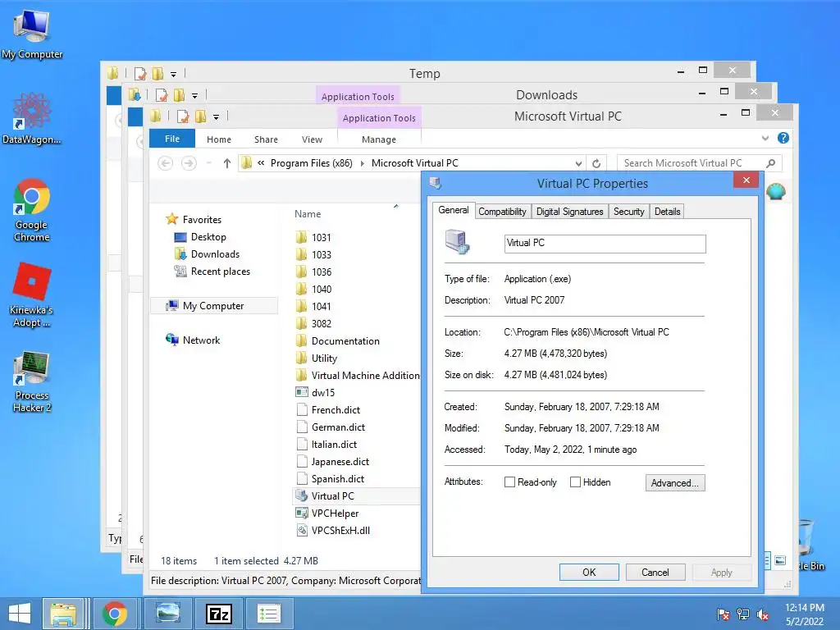Select the Documentation folder
Image resolution: width=840 pixels, height=630 pixels.
tap(345, 341)
